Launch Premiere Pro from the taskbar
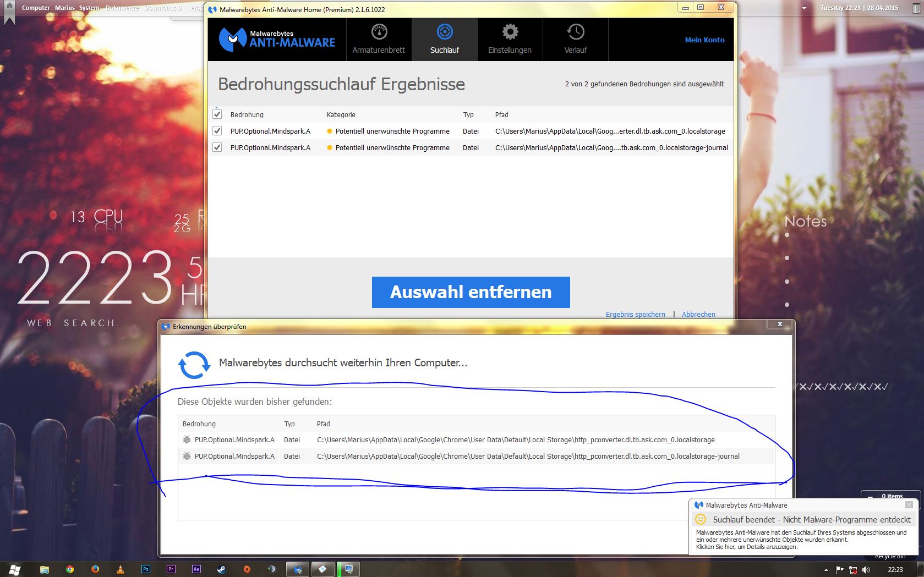924x577 pixels. (x=171, y=569)
